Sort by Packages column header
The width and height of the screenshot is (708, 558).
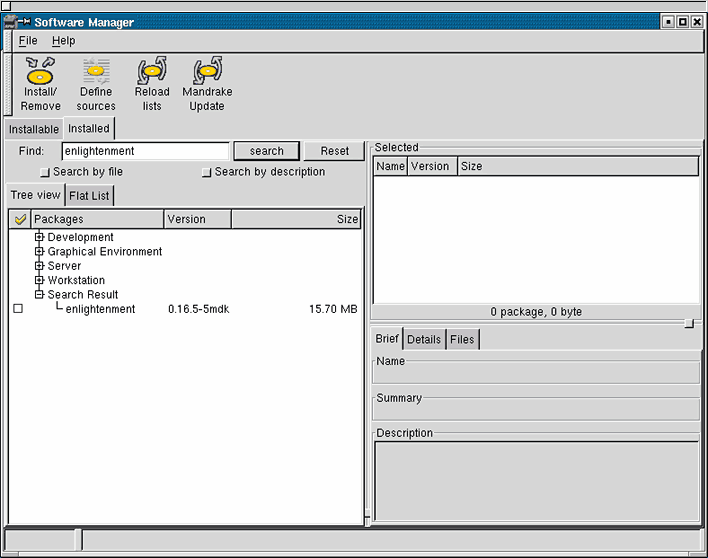click(97, 219)
